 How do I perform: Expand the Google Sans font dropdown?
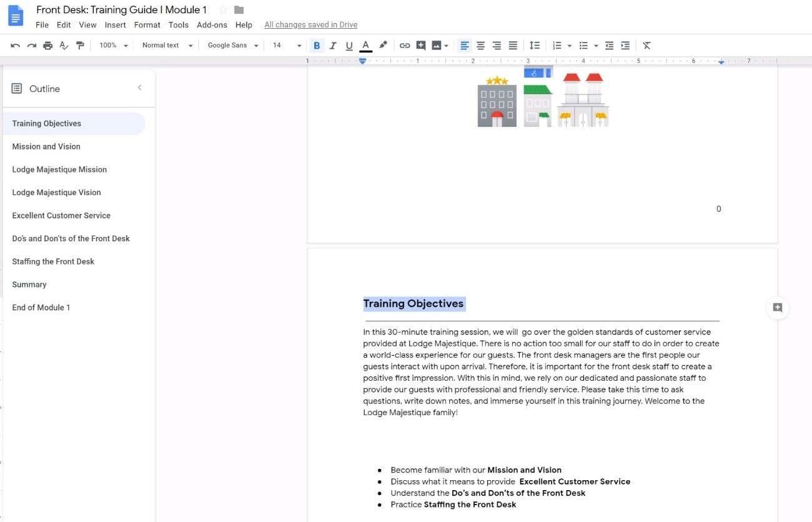tap(232, 46)
